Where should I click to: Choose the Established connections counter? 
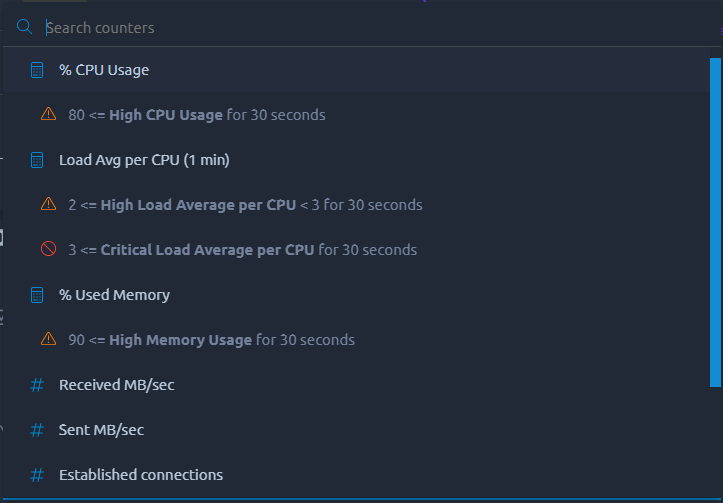(356, 474)
